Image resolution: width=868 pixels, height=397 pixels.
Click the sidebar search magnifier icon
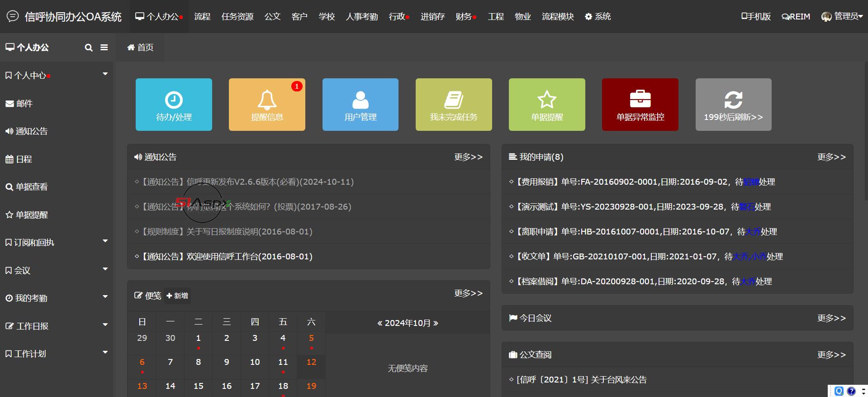click(x=89, y=48)
